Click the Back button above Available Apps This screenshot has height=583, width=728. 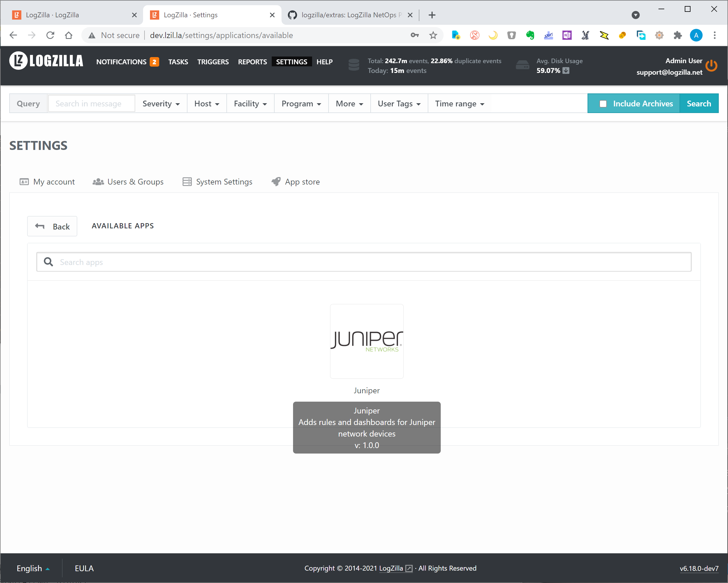pos(52,226)
